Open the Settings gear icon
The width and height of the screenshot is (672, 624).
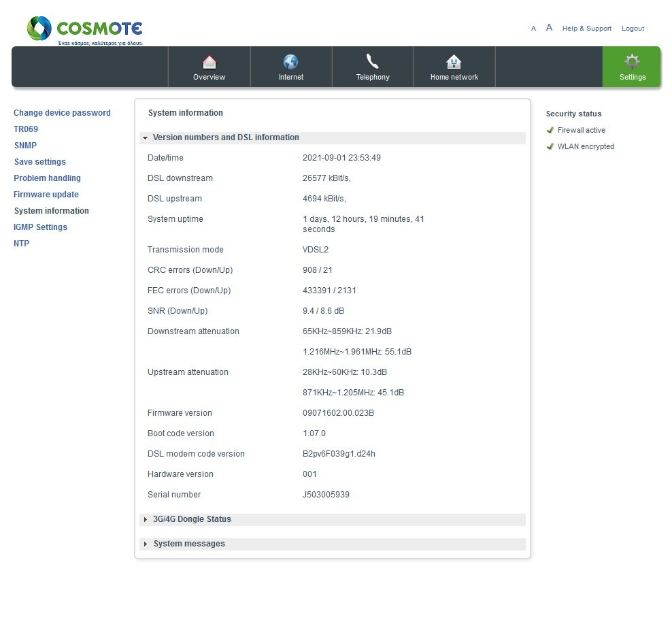[632, 62]
